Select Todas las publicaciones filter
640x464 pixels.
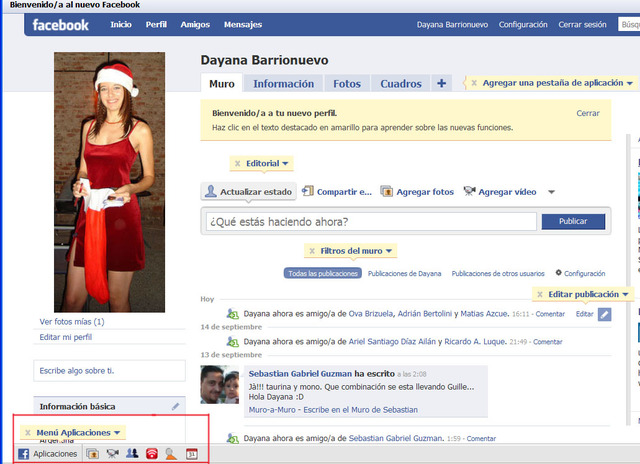323,273
